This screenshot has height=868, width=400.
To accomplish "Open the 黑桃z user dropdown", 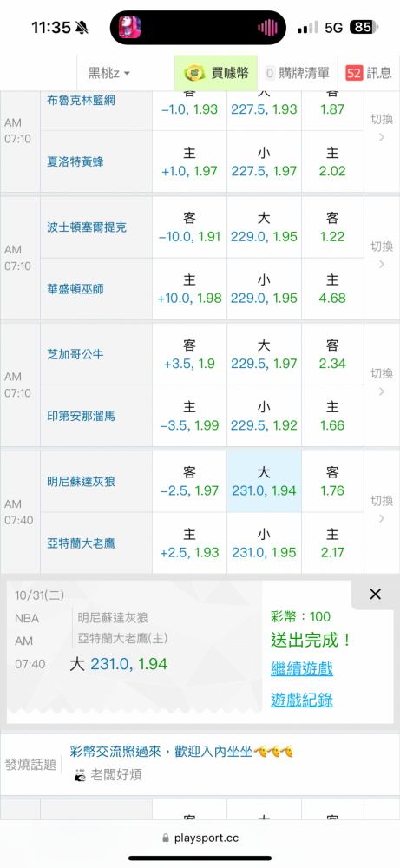I will (x=109, y=73).
